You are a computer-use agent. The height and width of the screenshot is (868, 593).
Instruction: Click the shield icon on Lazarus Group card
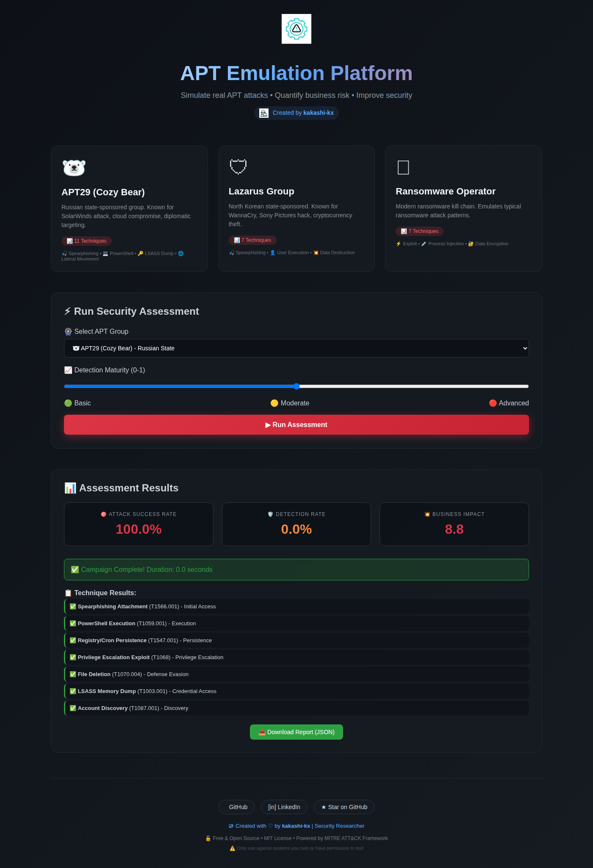pos(238,166)
